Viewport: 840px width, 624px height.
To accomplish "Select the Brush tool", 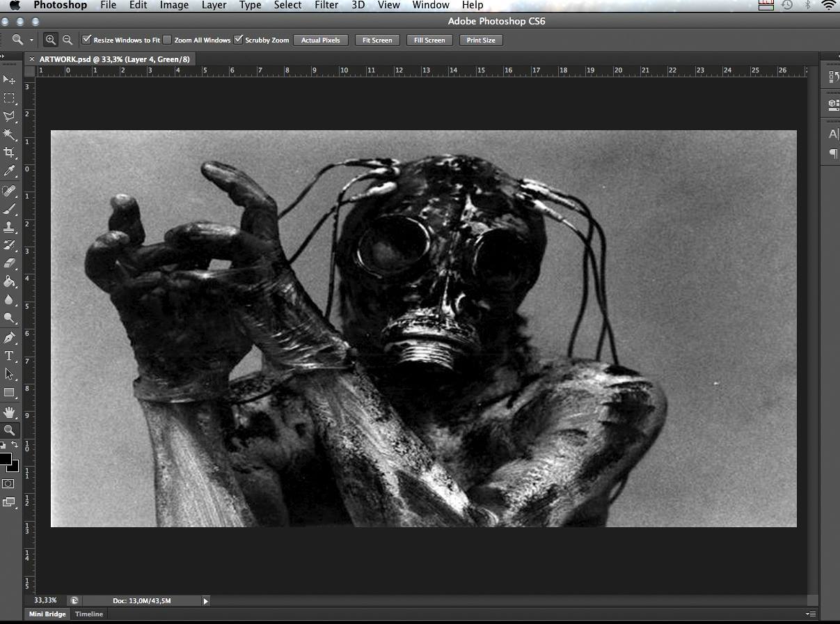I will pyautogui.click(x=9, y=209).
